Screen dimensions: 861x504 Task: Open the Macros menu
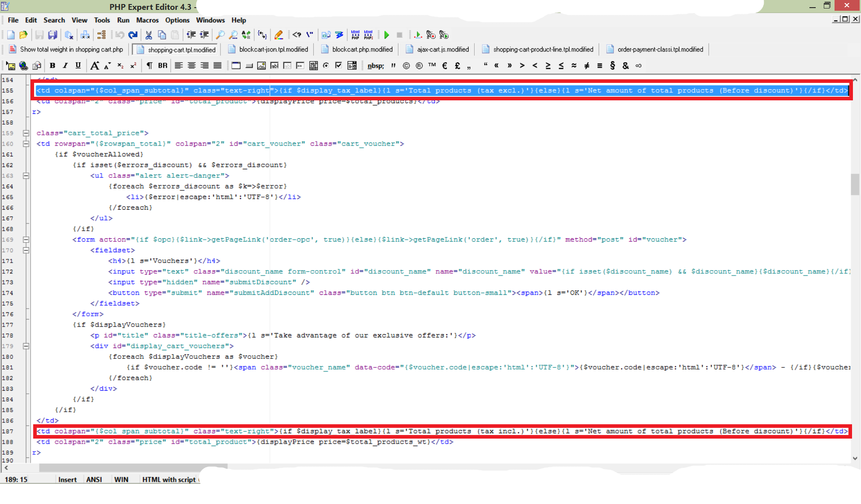(147, 20)
